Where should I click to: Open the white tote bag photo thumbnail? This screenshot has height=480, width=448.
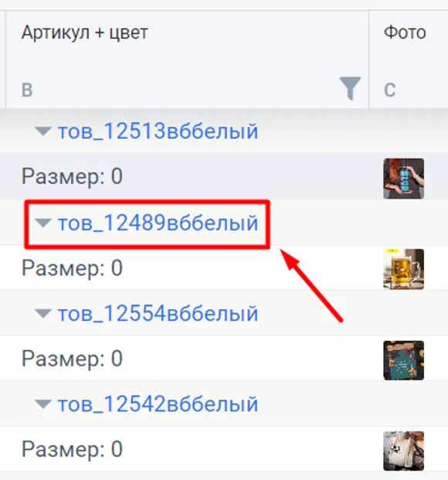(404, 451)
